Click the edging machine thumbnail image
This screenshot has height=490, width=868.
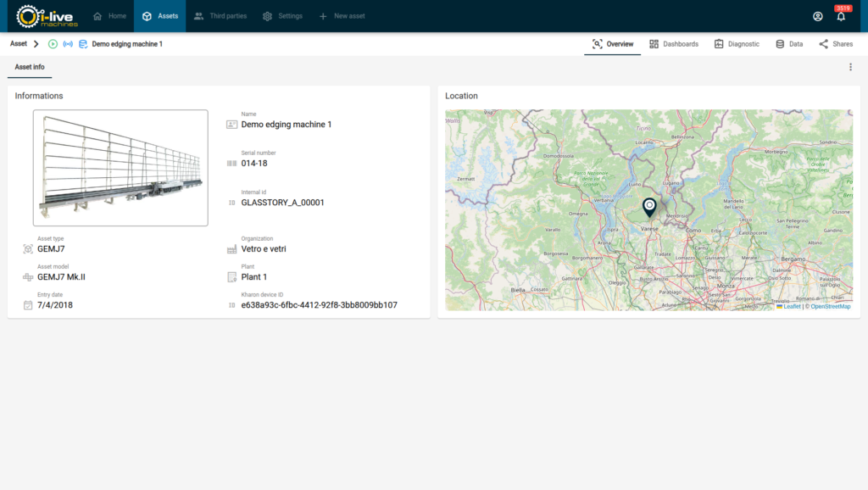tap(120, 168)
